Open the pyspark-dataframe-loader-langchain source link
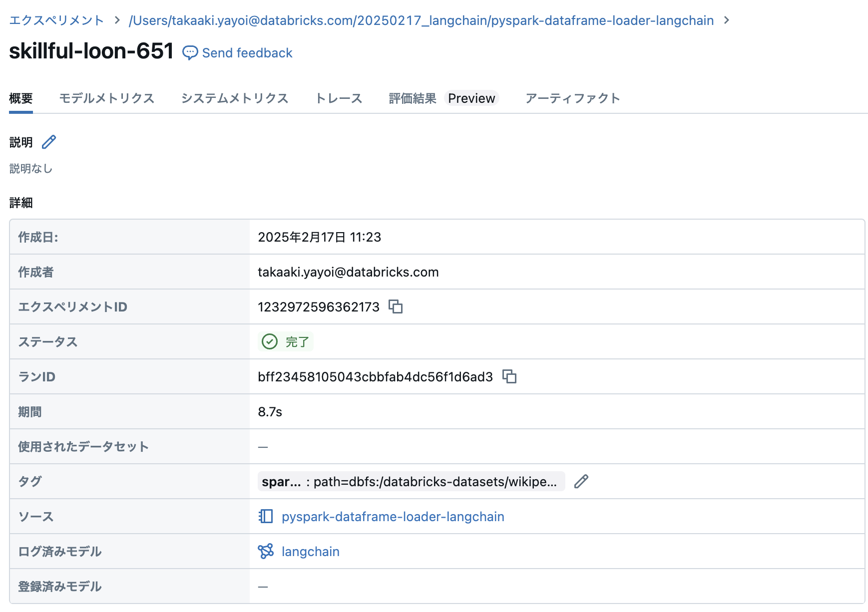 pyautogui.click(x=393, y=517)
